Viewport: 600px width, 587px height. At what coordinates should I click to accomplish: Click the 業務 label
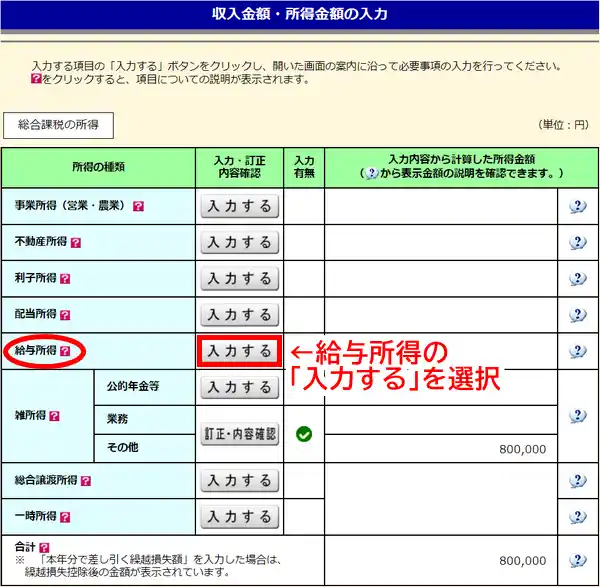(x=117, y=419)
